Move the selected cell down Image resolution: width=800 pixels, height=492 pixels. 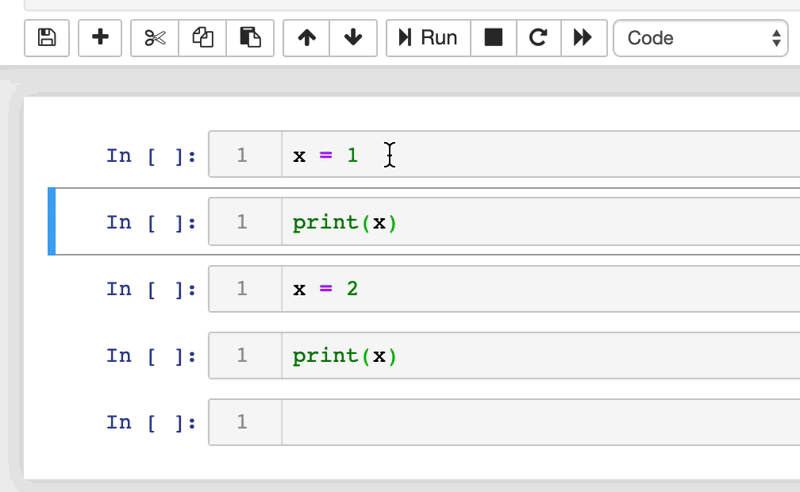click(353, 38)
